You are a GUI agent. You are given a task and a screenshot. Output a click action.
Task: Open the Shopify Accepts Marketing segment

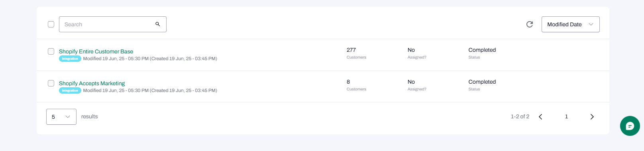[92, 83]
